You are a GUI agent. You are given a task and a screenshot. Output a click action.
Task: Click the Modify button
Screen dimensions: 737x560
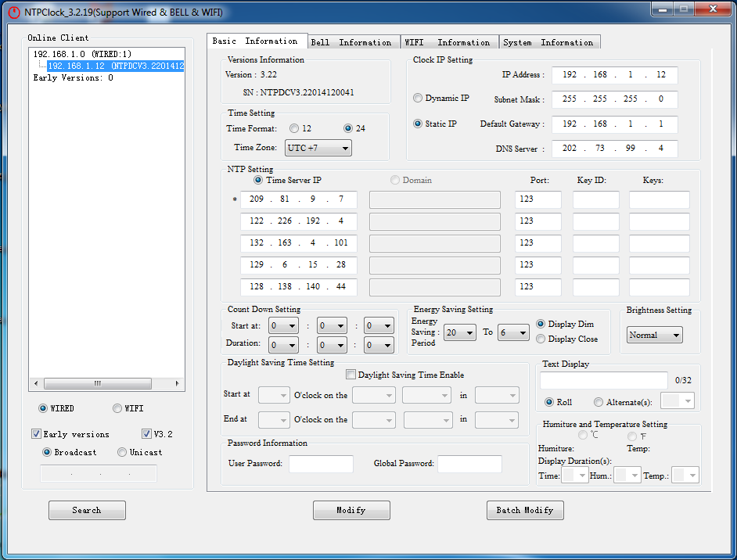[351, 510]
